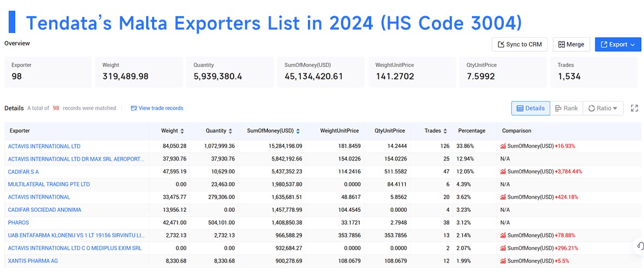Screen dimensions: 644x274
Task: Click the Merge button
Action: coord(571,44)
